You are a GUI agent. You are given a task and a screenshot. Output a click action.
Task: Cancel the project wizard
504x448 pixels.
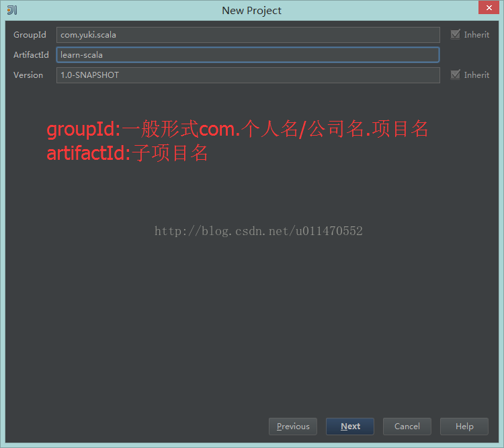pyautogui.click(x=407, y=426)
